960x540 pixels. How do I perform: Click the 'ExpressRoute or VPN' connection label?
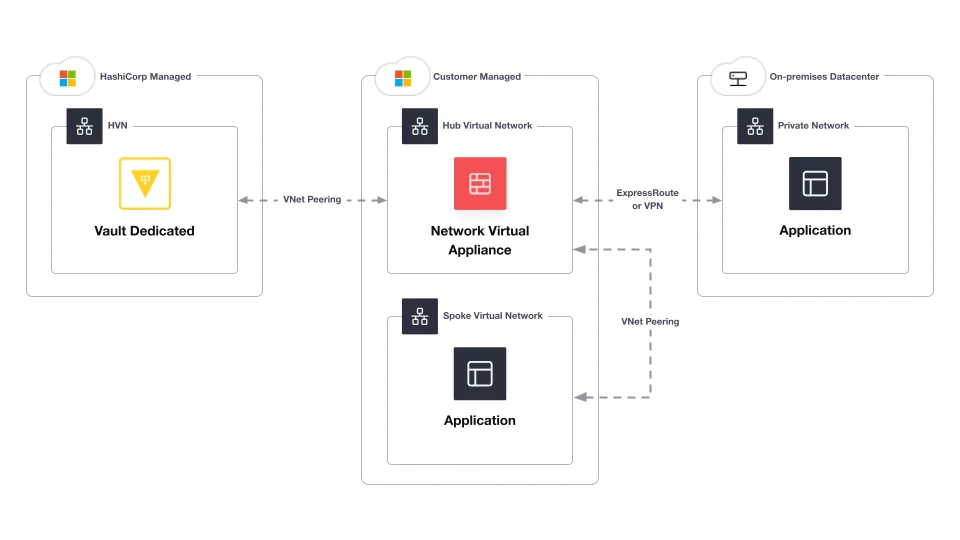click(x=647, y=200)
